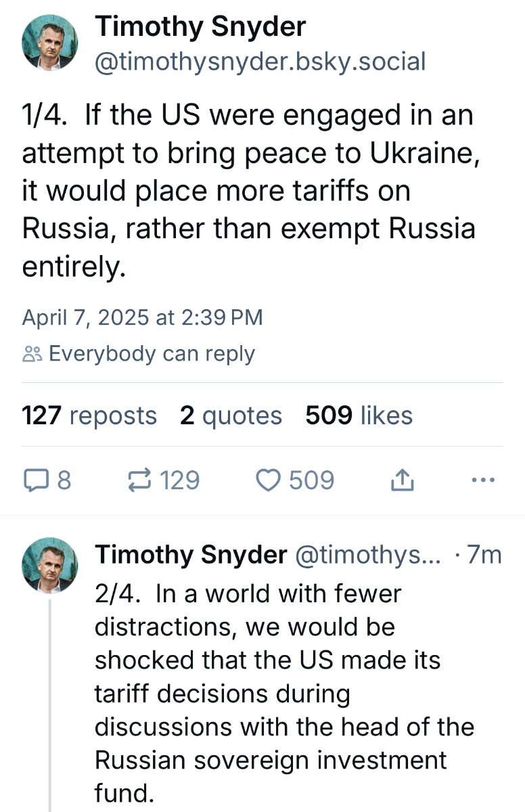The width and height of the screenshot is (525, 812).
Task: Open the 7m timestamp on the reply
Action: click(x=484, y=555)
